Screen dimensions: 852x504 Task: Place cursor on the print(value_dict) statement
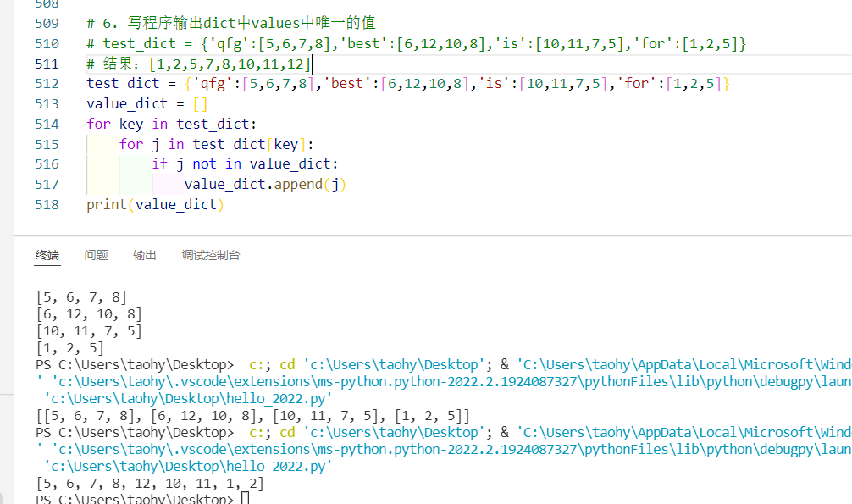[x=152, y=204]
